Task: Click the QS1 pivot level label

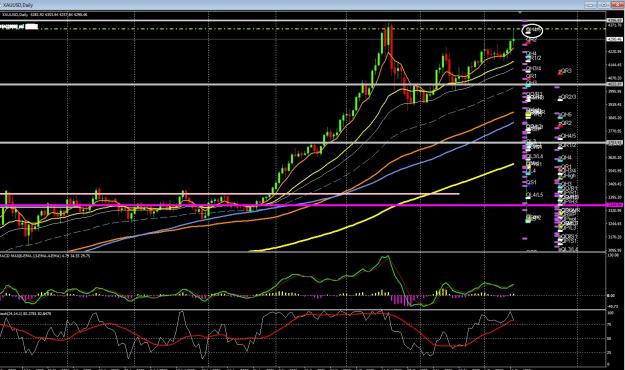Action: click(531, 182)
